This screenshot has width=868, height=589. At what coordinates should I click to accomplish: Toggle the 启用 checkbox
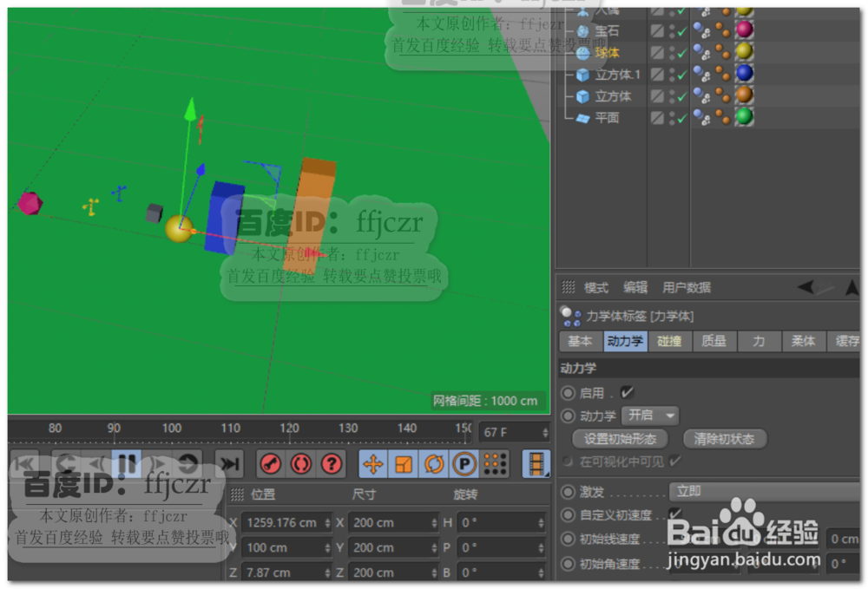click(x=628, y=392)
